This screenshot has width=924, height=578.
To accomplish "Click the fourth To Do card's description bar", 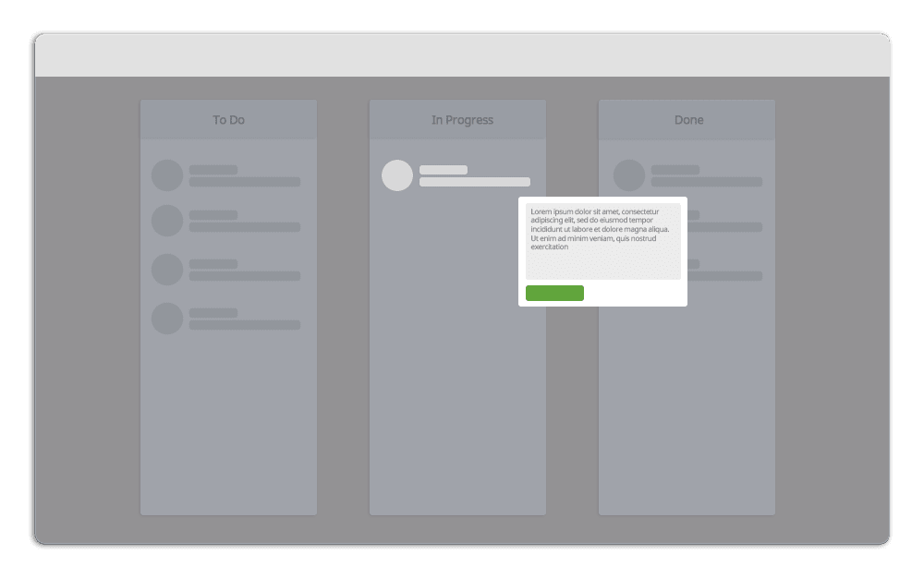I will point(245,325).
